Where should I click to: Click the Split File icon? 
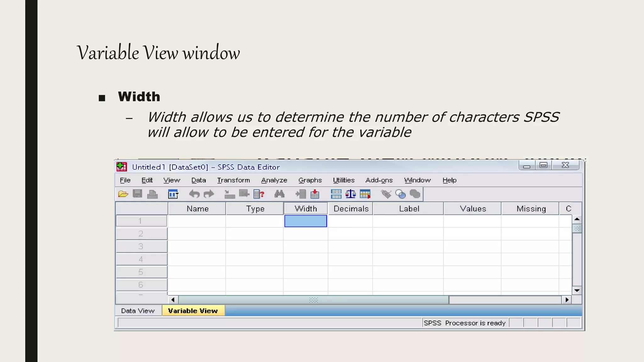(336, 194)
